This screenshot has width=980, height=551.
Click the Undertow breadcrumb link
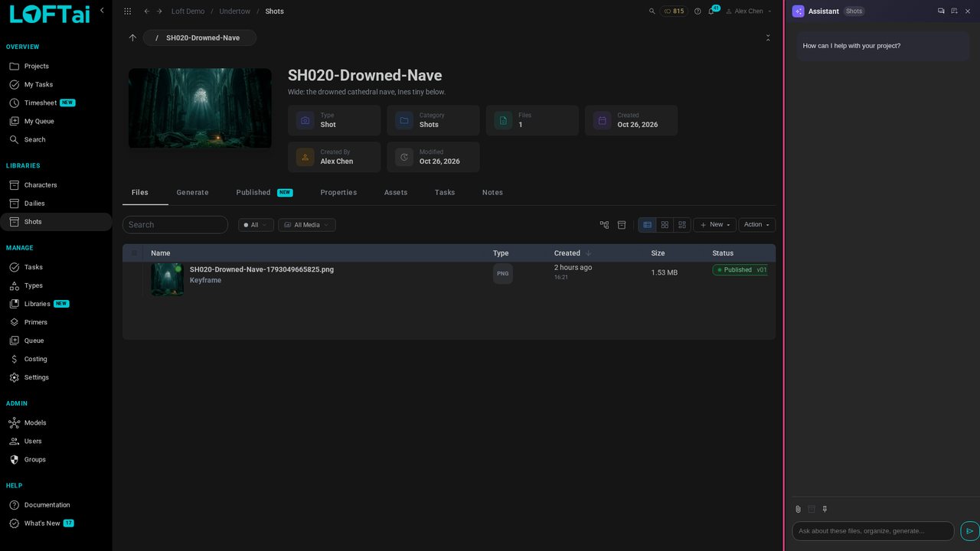click(x=235, y=11)
